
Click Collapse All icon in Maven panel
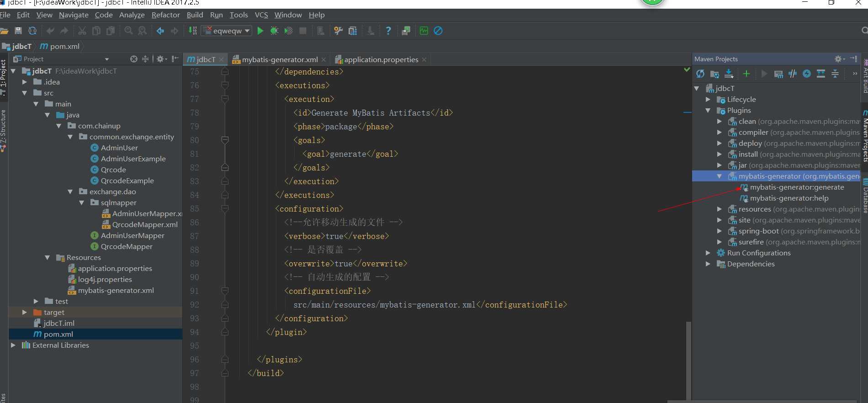click(x=835, y=74)
